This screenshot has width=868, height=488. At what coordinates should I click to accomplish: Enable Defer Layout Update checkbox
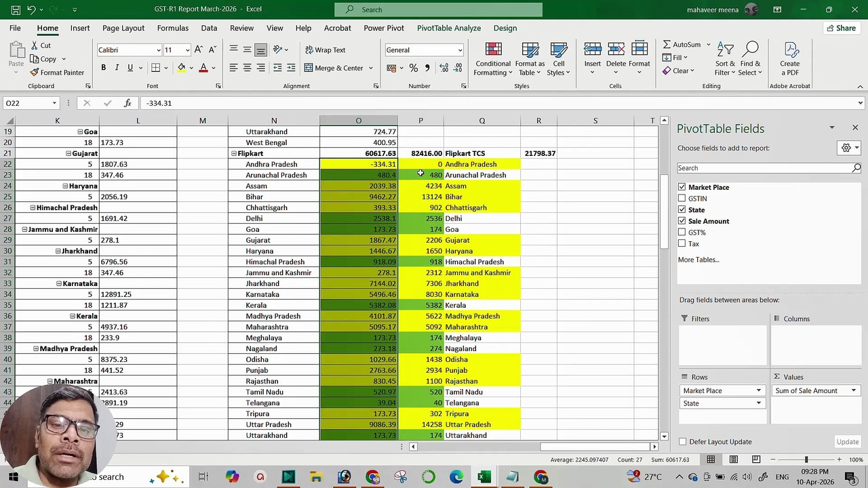pos(683,442)
